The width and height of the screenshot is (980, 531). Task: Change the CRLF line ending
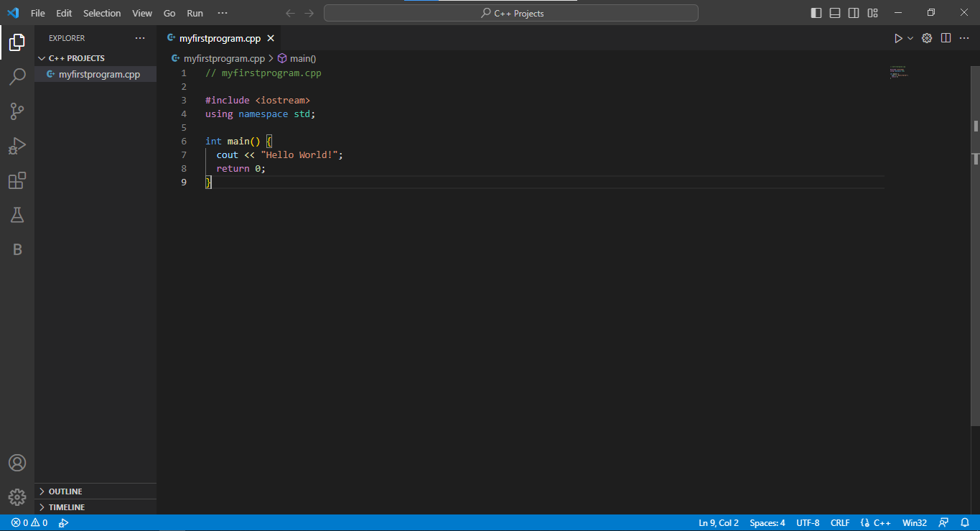pyautogui.click(x=840, y=523)
